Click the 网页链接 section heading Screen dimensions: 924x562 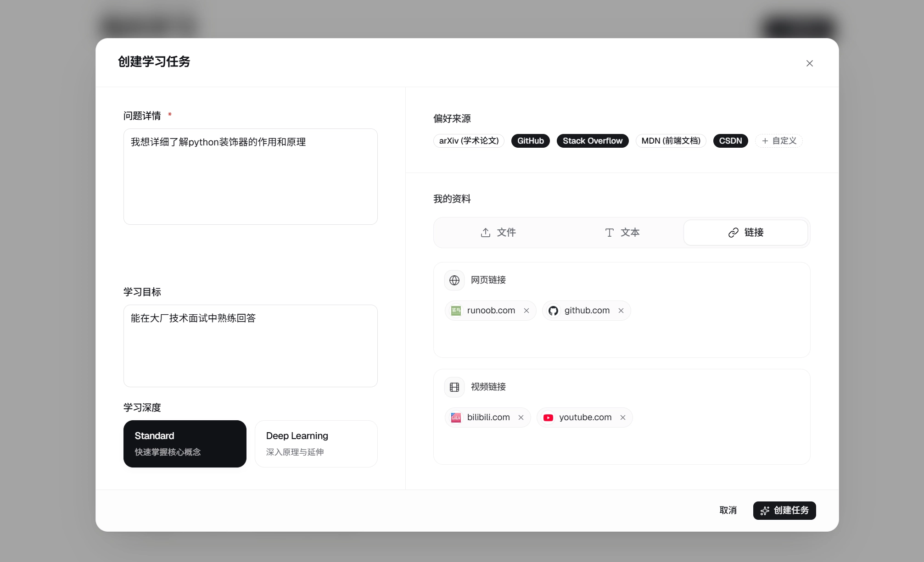tap(488, 280)
